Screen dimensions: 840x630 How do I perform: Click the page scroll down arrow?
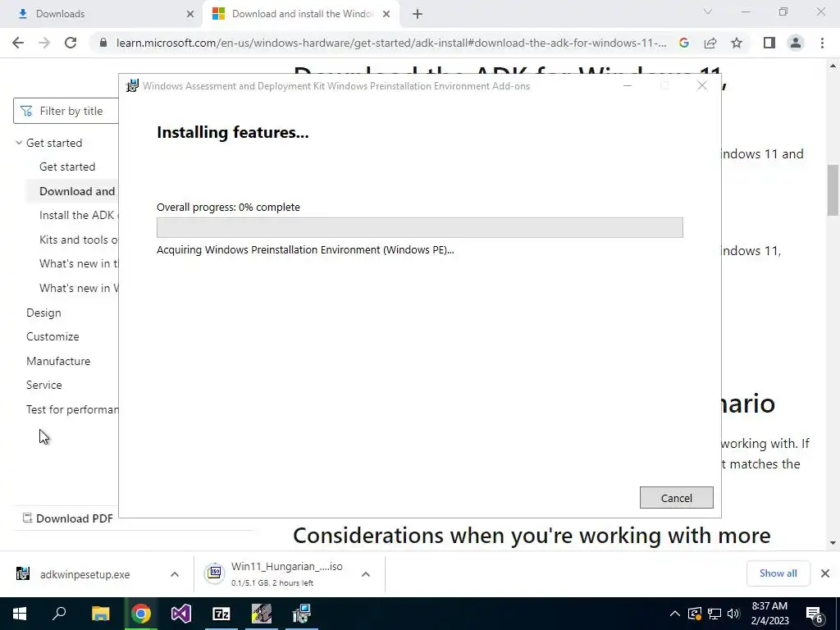click(x=833, y=543)
